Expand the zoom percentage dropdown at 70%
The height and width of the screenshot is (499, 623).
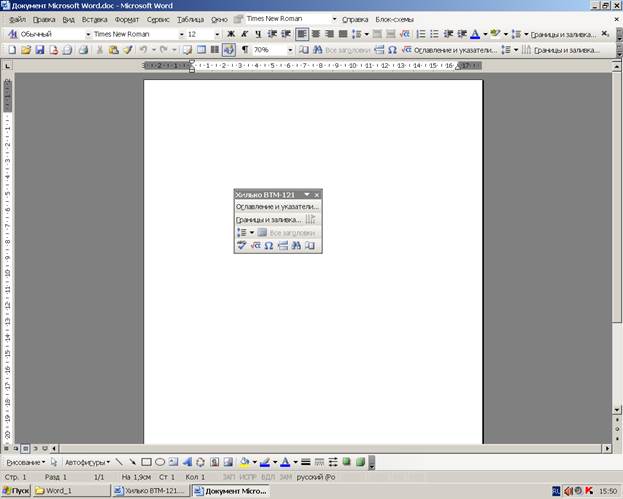coord(290,49)
